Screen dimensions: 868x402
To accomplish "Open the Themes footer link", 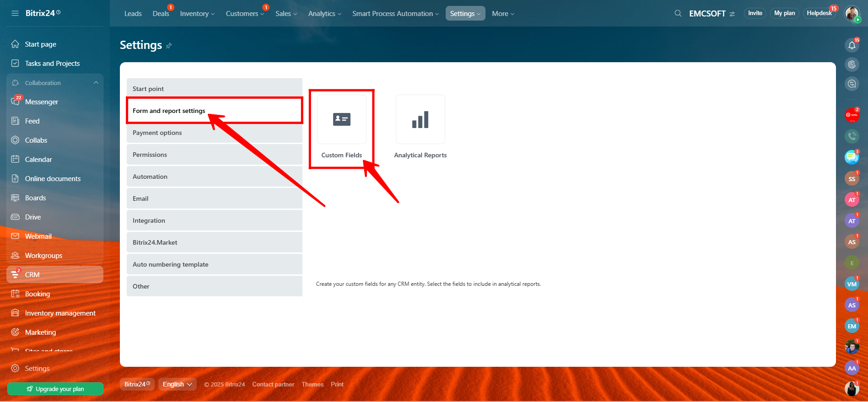I will pyautogui.click(x=313, y=384).
